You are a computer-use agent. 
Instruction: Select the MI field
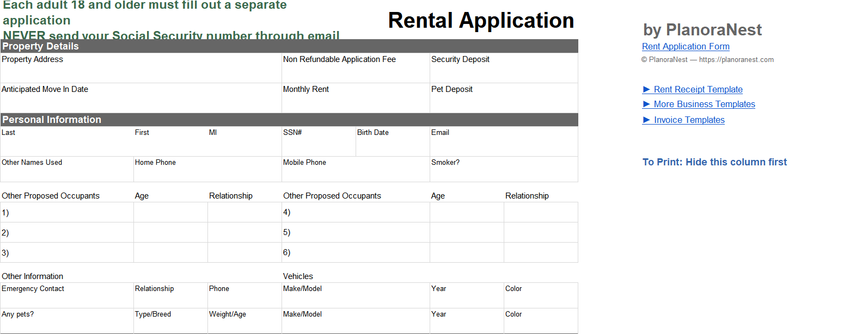244,141
